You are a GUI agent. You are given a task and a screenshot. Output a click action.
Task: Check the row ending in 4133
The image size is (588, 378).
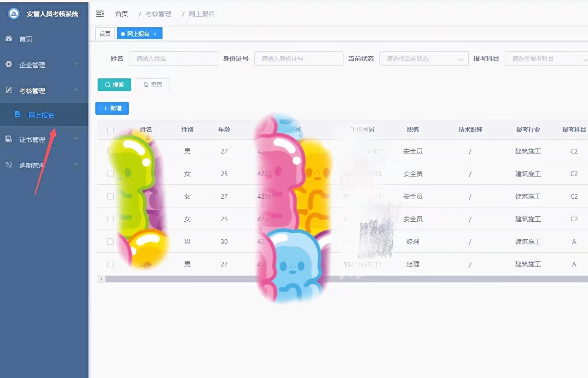coord(111,174)
